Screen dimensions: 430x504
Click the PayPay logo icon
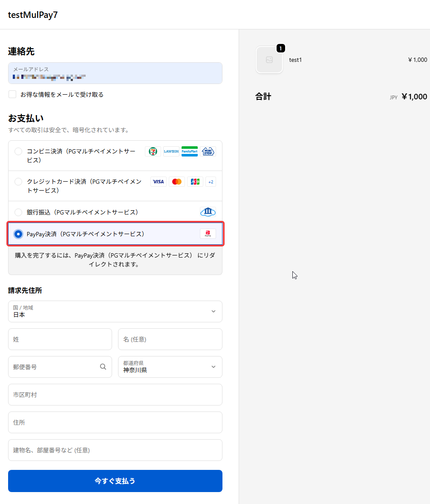208,234
